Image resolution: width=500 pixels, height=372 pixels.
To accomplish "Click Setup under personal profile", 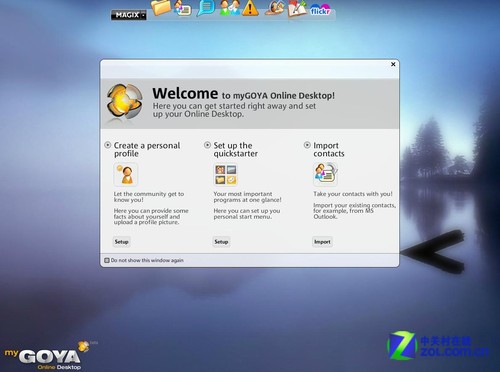I will (x=121, y=242).
